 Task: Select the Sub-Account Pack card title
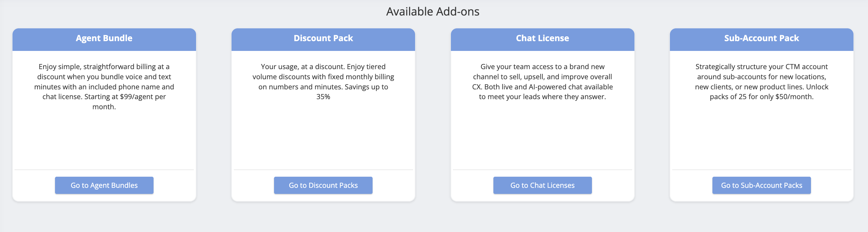(x=761, y=38)
